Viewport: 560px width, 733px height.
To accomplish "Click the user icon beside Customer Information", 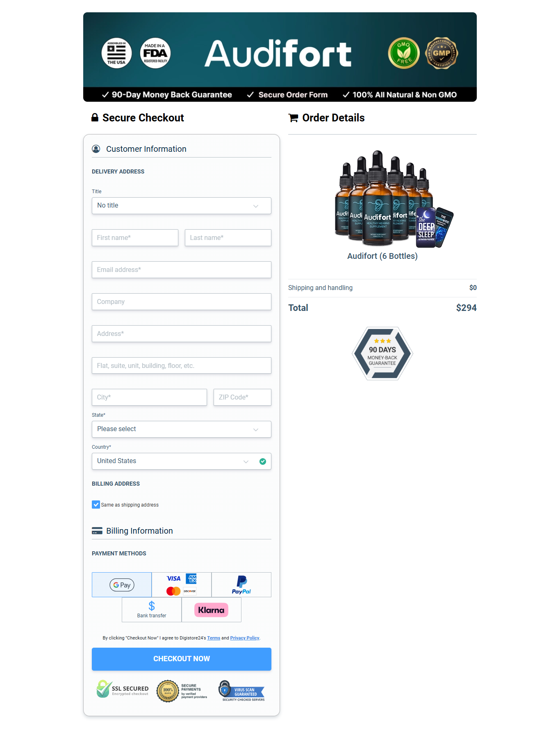I will point(96,149).
